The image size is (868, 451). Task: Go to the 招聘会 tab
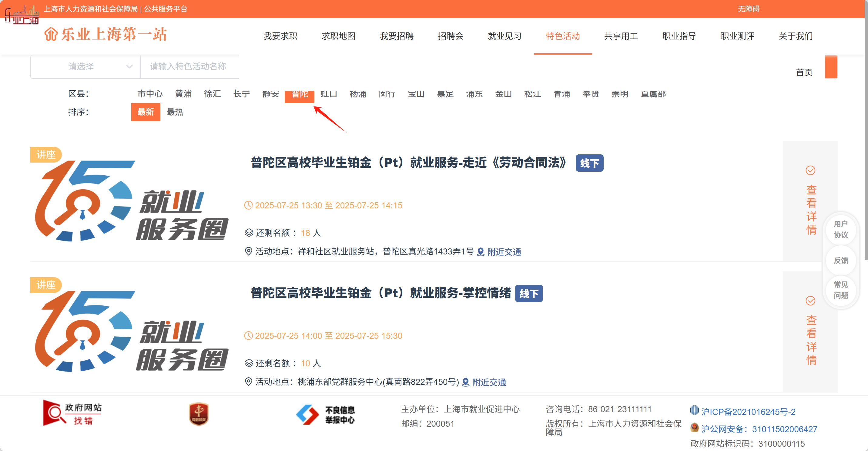point(450,36)
